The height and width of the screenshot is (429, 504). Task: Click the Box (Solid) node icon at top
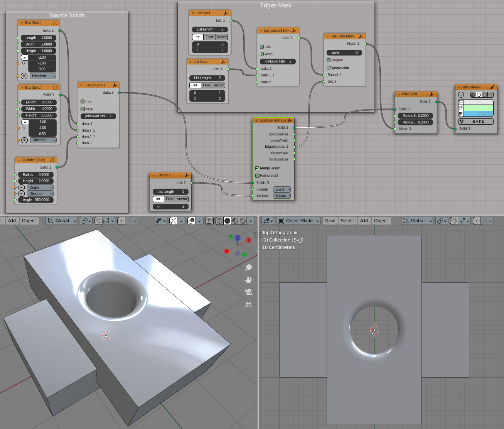55,23
